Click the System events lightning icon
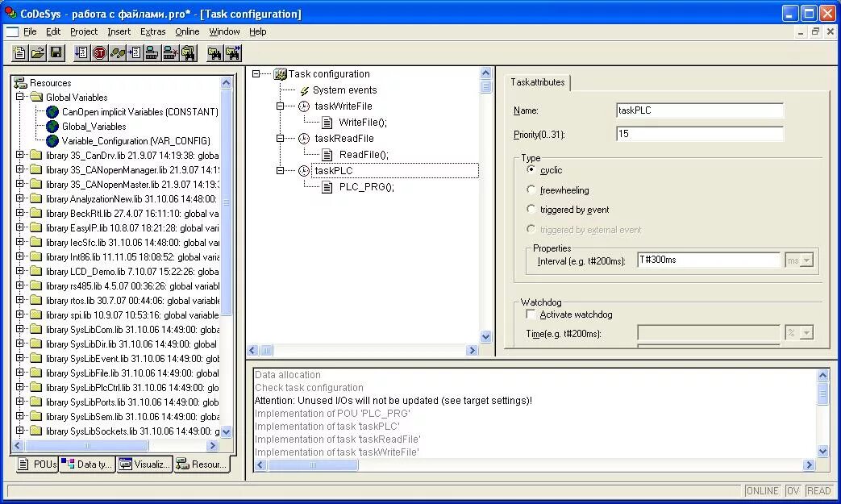 click(305, 90)
